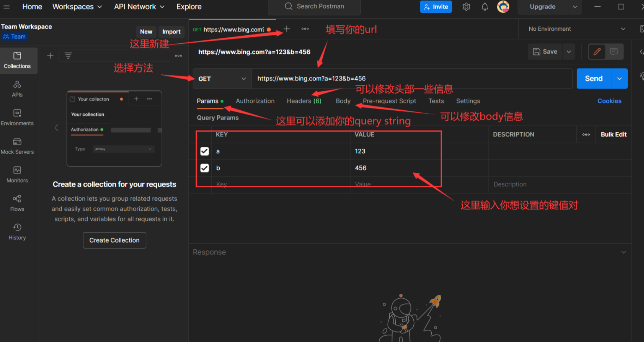Open a new request tab with plus
This screenshot has width=644, height=342.
(287, 29)
